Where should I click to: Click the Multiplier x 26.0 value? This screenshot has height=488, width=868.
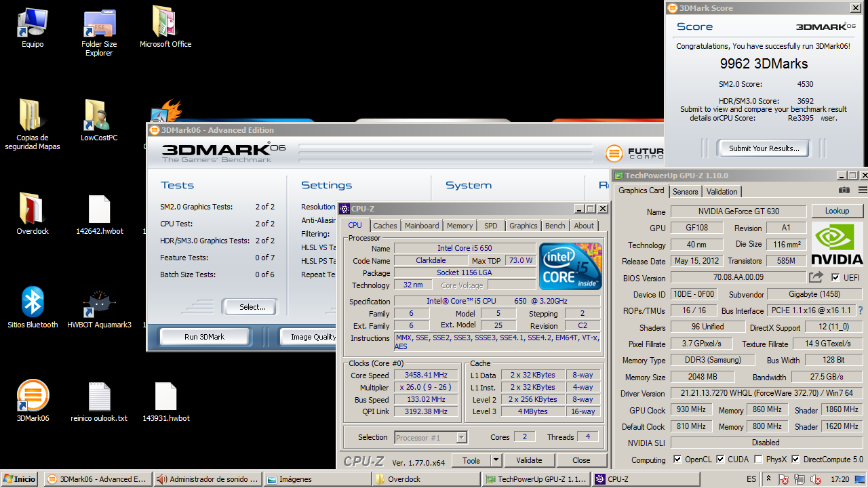click(426, 388)
